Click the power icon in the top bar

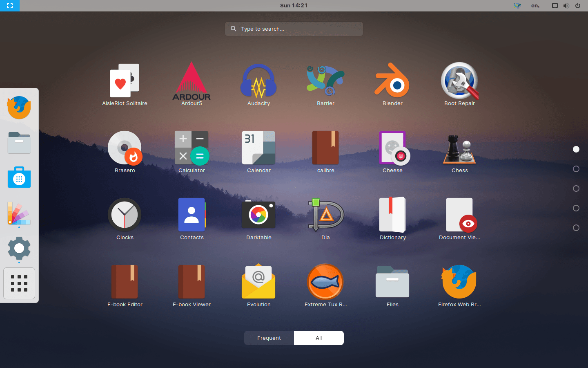tap(578, 5)
